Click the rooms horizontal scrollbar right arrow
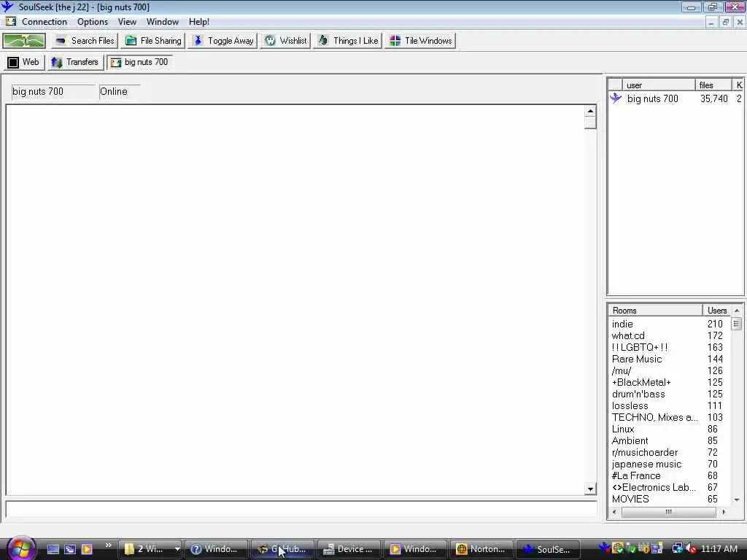This screenshot has height=560, width=747. tap(724, 512)
